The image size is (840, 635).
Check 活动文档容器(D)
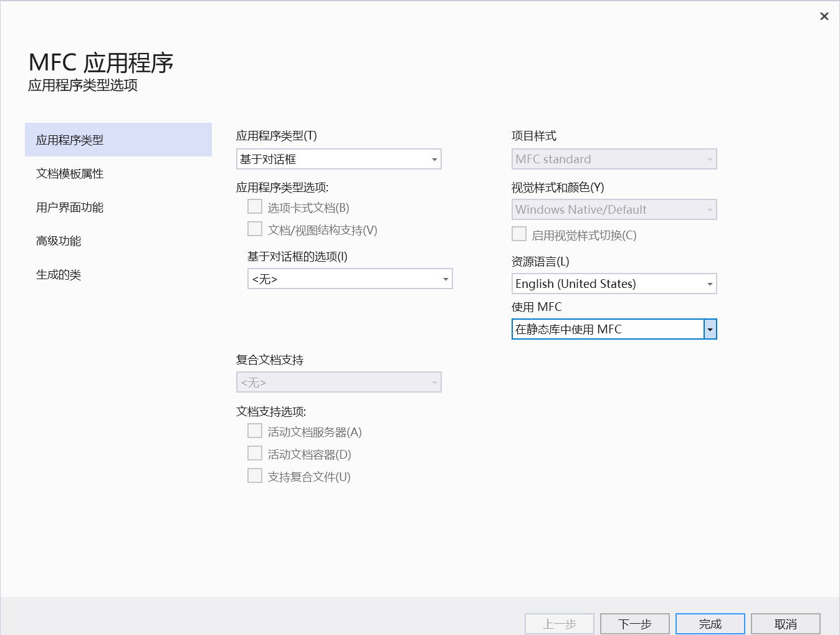coord(255,453)
